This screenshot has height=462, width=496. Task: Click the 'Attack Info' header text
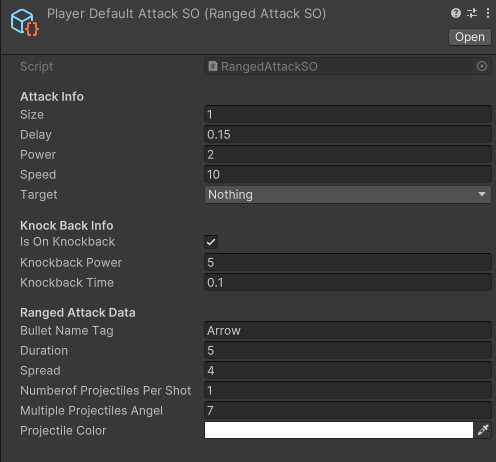point(52,97)
